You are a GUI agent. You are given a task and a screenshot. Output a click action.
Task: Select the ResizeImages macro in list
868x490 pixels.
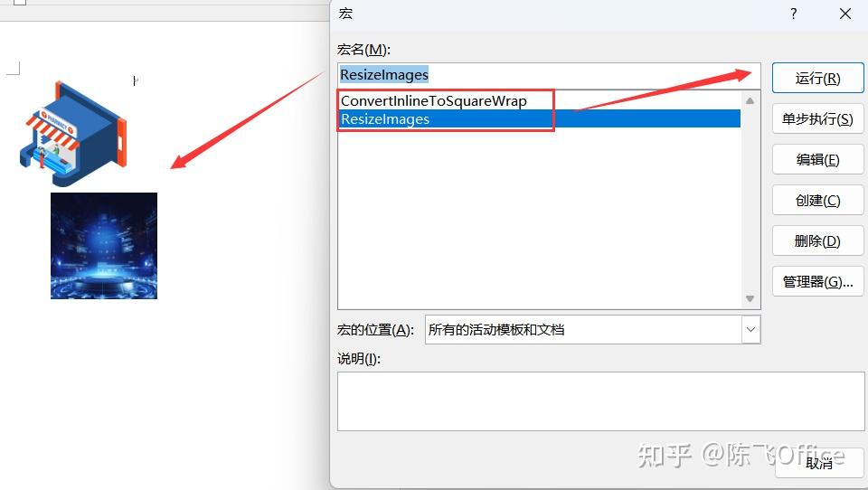(x=539, y=119)
